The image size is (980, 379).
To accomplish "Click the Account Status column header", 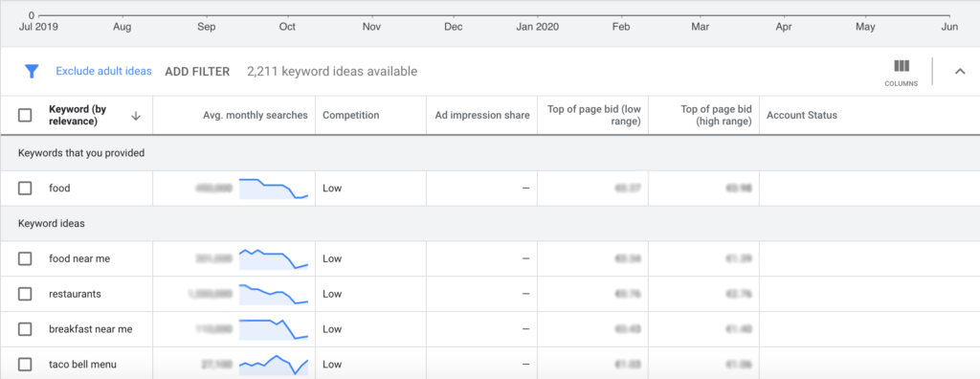I will pos(802,115).
